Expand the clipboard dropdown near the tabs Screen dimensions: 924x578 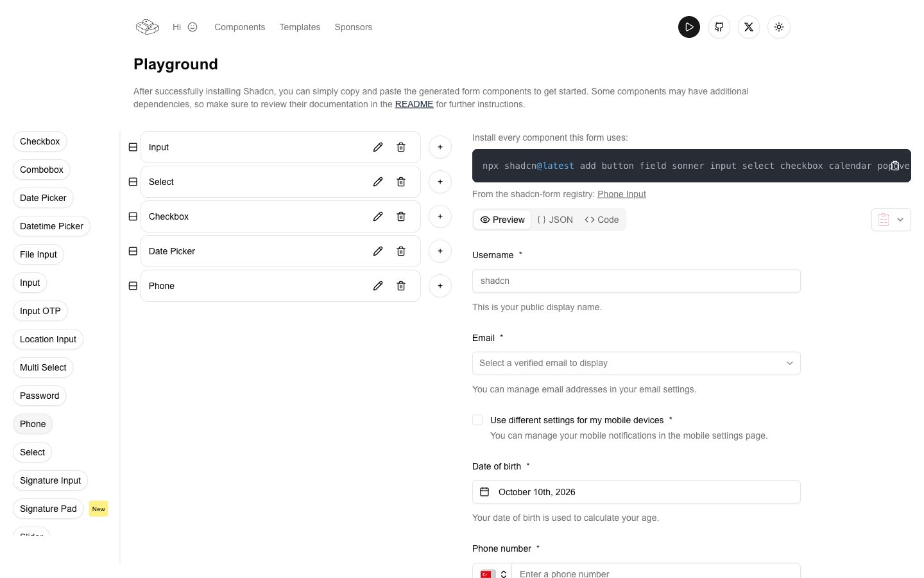click(x=891, y=220)
